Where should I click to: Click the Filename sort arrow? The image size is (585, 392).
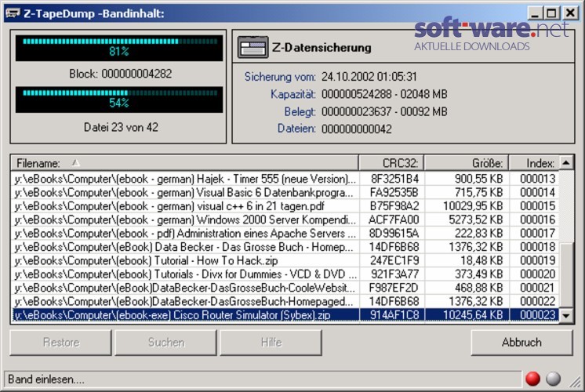click(x=76, y=163)
